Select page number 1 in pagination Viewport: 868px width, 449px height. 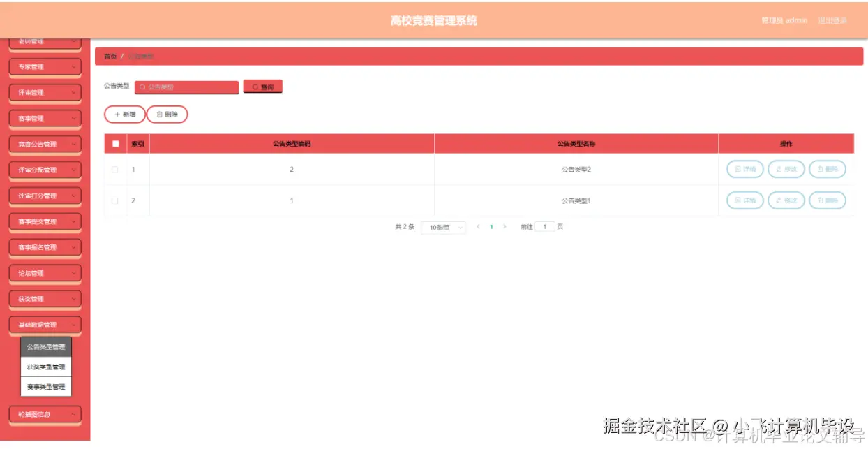tap(491, 227)
